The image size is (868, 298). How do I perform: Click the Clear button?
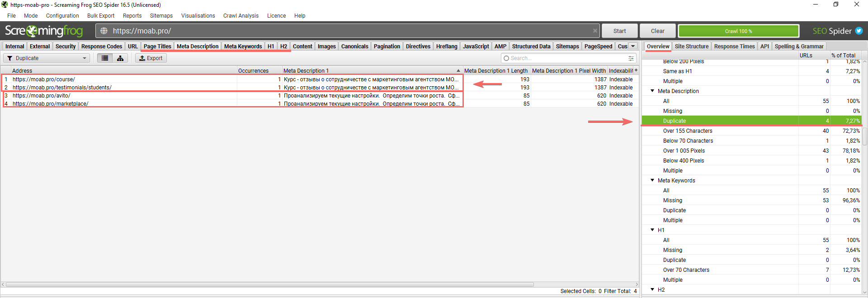(x=658, y=31)
